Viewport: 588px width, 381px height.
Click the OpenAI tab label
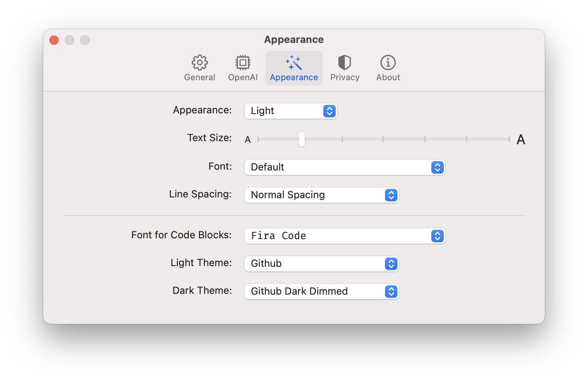pos(243,78)
